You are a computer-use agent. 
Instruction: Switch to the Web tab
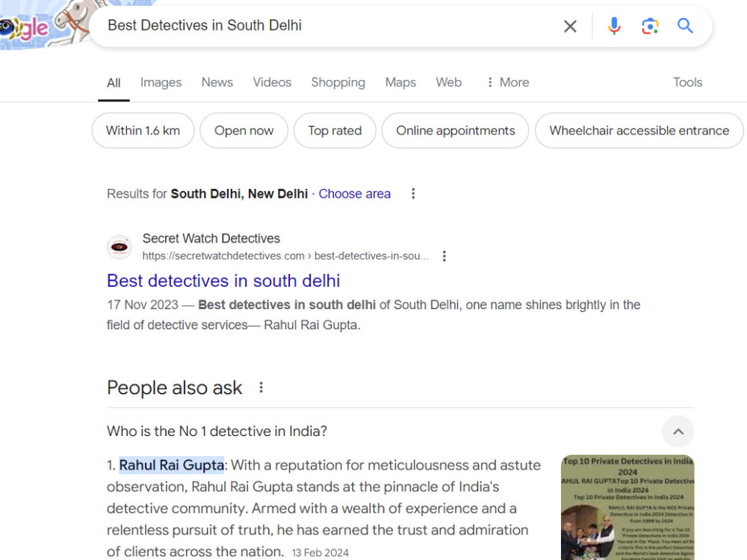tap(449, 82)
